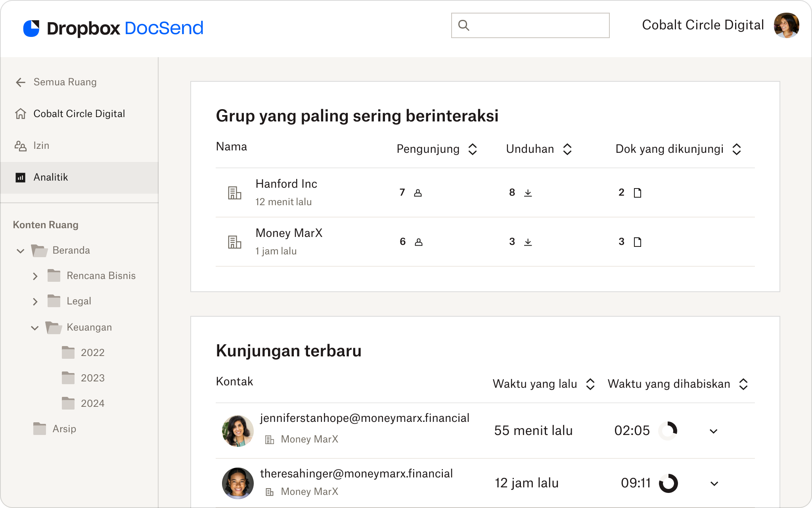Click the Kontak column header

click(234, 382)
